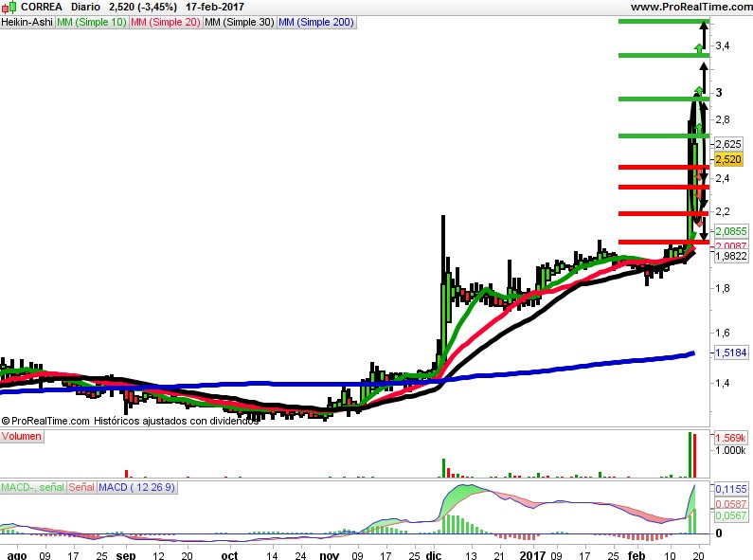
Task: Click the 1,9822 moving average value label
Action: (731, 256)
